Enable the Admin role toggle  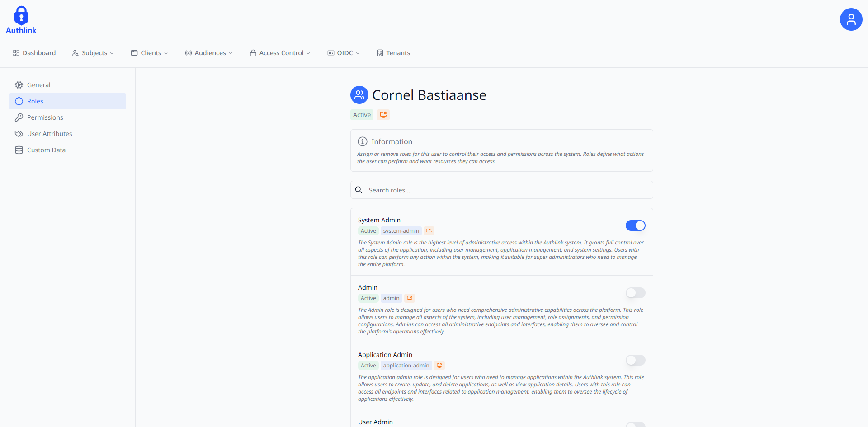635,293
